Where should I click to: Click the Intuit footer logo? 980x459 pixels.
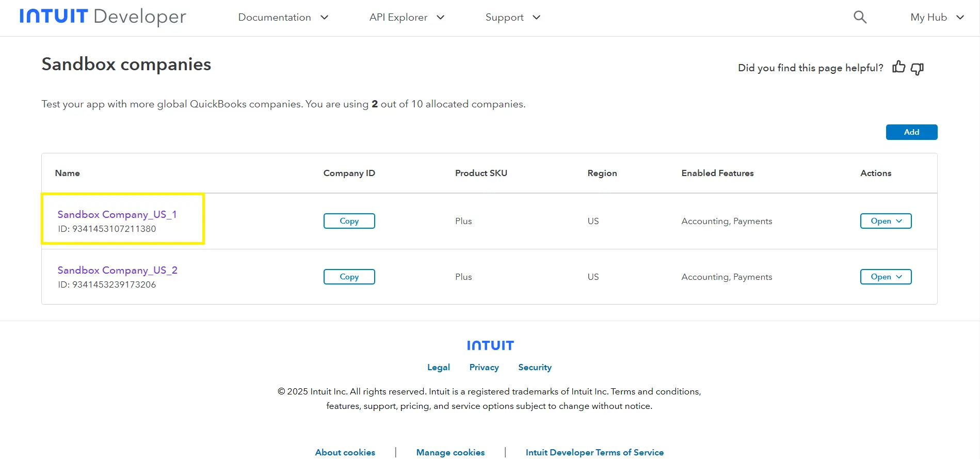pos(490,345)
